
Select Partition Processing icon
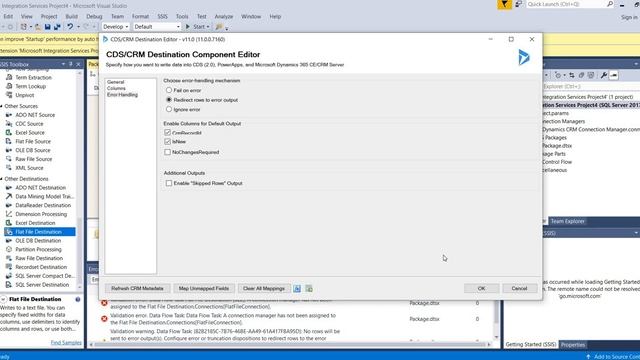coord(9,249)
